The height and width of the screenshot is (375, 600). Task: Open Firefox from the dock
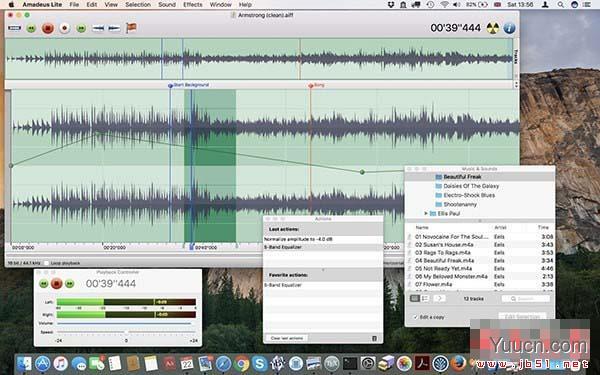(x=459, y=363)
